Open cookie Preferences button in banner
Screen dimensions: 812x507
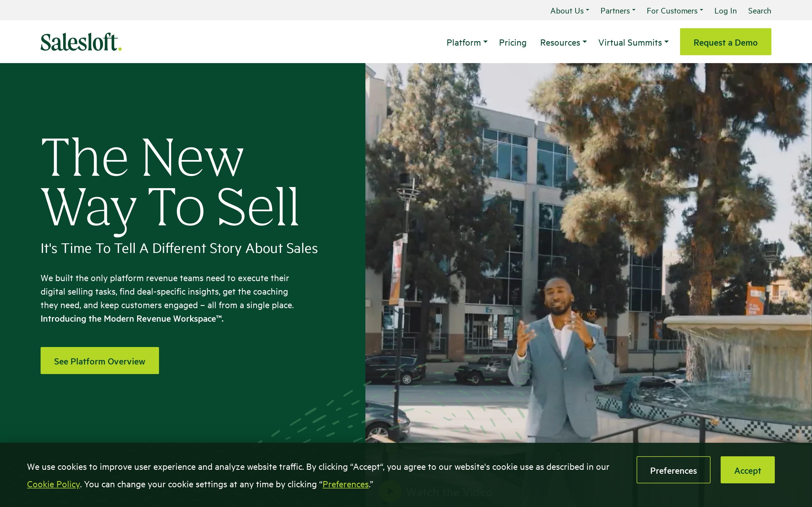coord(673,470)
